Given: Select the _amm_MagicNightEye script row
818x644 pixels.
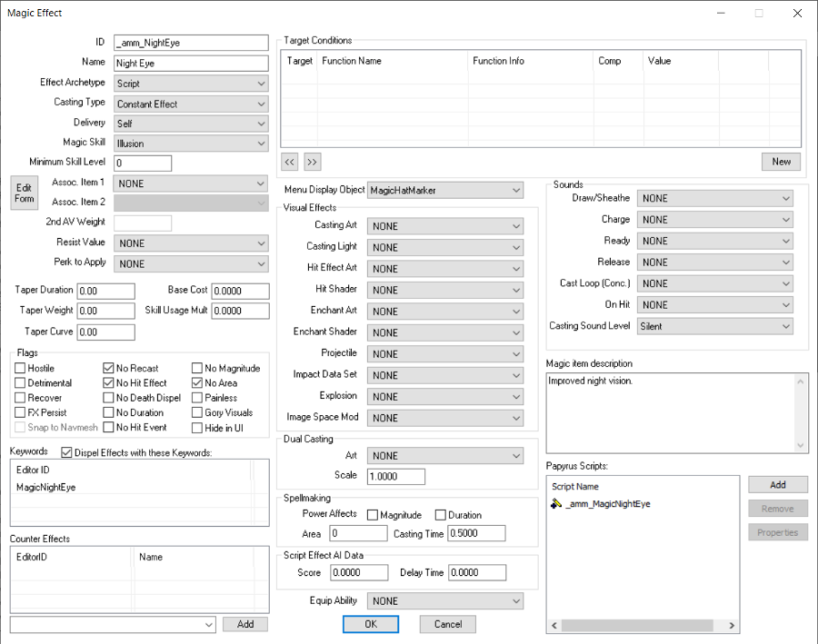Looking at the screenshot, I should [643, 504].
